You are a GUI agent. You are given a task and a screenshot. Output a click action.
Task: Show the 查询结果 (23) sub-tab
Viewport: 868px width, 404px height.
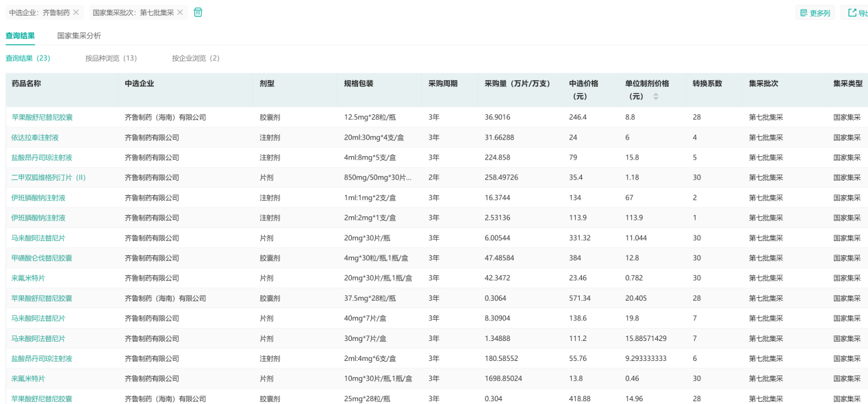[27, 58]
